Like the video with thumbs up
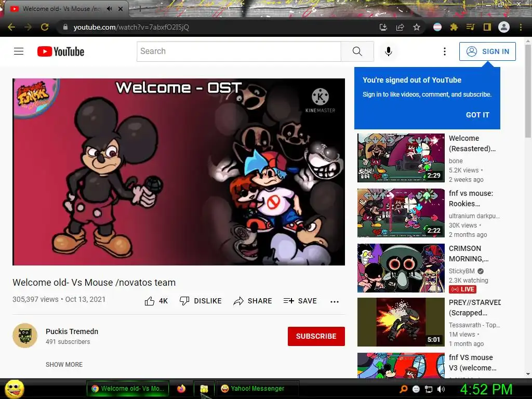The width and height of the screenshot is (532, 399). [x=156, y=301]
